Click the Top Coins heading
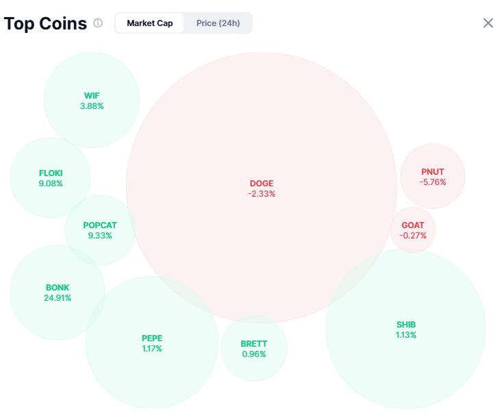This screenshot has height=420, width=504. [45, 23]
